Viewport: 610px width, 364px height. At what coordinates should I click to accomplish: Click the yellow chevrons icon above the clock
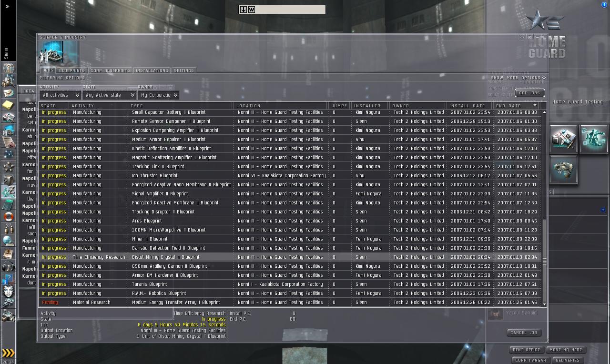pyautogui.click(x=9, y=353)
